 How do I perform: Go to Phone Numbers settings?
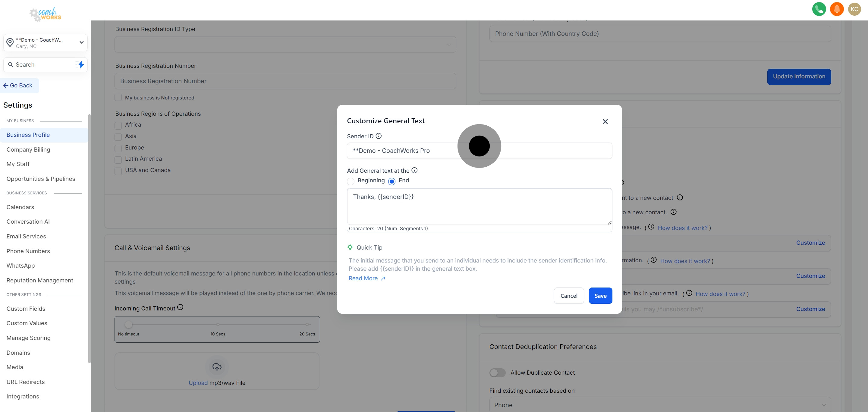click(x=28, y=251)
